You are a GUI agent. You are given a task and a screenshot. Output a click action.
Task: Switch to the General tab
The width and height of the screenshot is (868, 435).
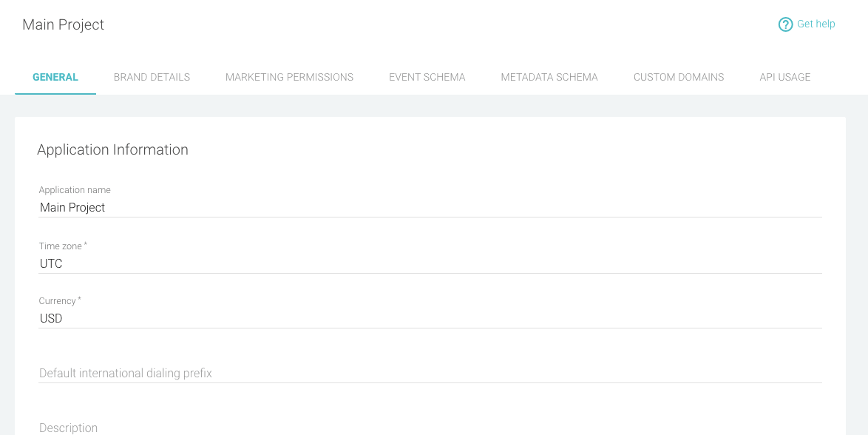click(x=55, y=77)
